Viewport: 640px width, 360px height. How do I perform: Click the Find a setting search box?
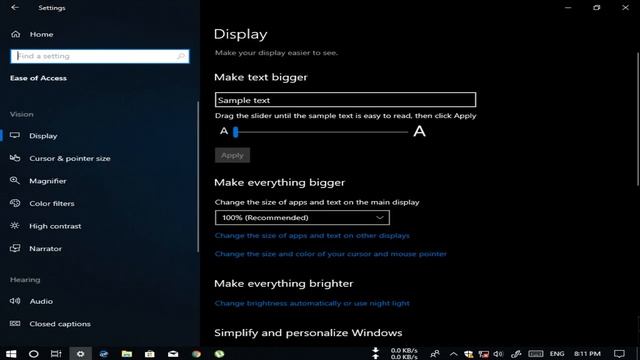[100, 56]
